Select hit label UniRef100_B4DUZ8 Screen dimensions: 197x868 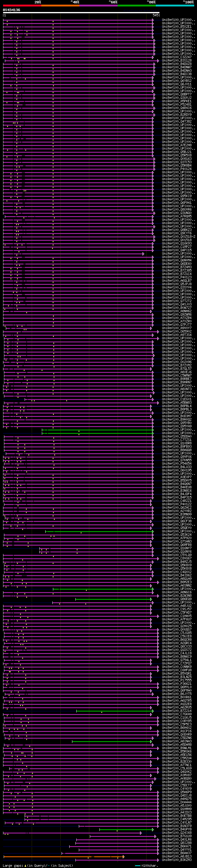[176, 64]
